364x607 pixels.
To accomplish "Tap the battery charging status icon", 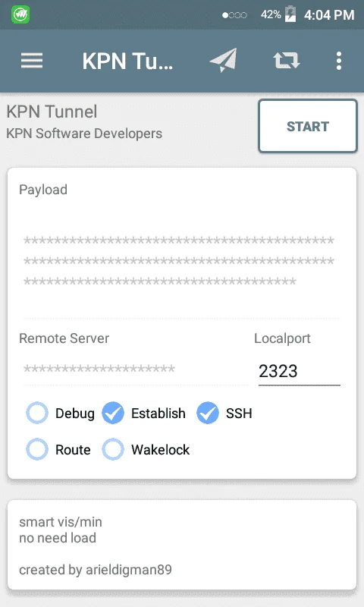I will [290, 14].
